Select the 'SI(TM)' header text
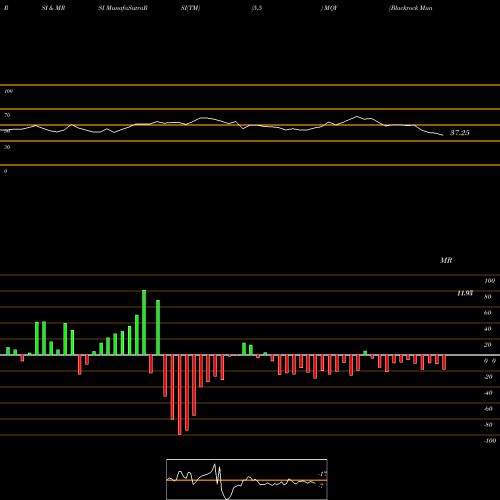This screenshot has height=500, width=500. click(190, 8)
